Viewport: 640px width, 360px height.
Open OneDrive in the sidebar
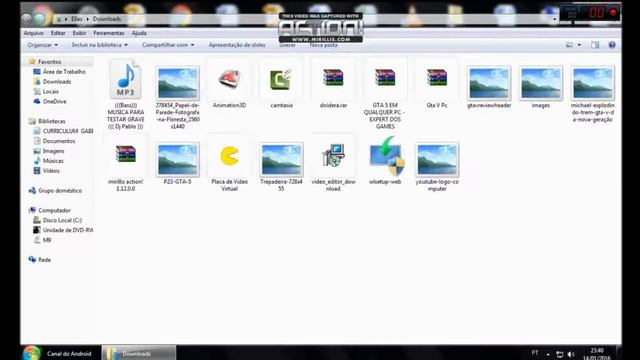(x=54, y=101)
